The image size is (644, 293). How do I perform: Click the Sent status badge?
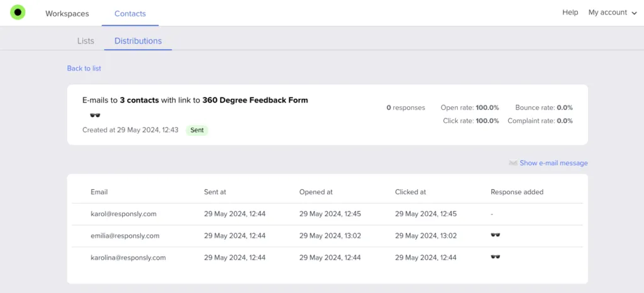tap(197, 130)
